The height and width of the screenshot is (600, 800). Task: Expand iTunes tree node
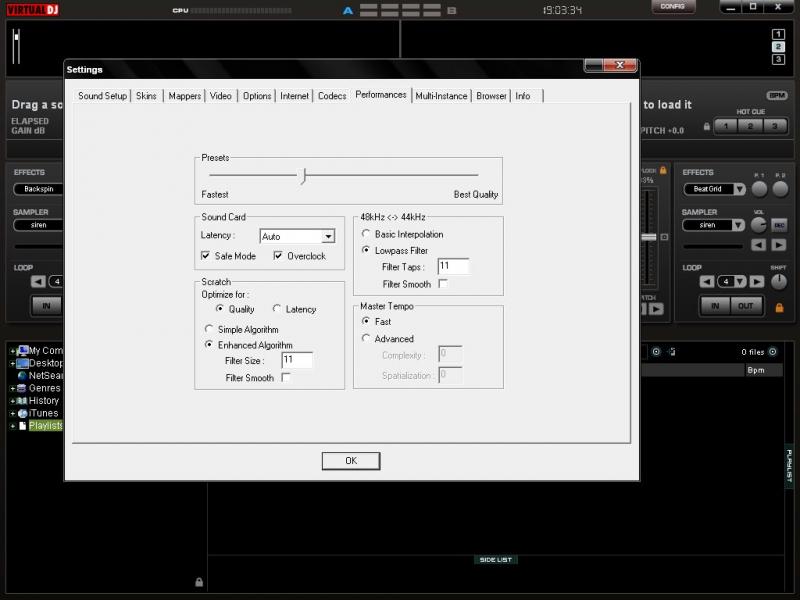click(12, 413)
